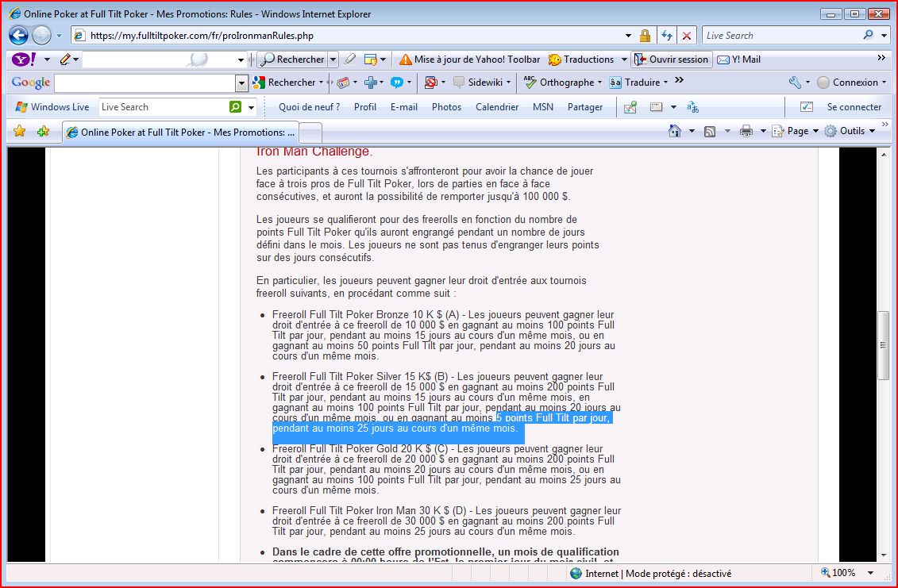
Task: Open Photos on Windows Live toolbar
Action: pos(446,107)
